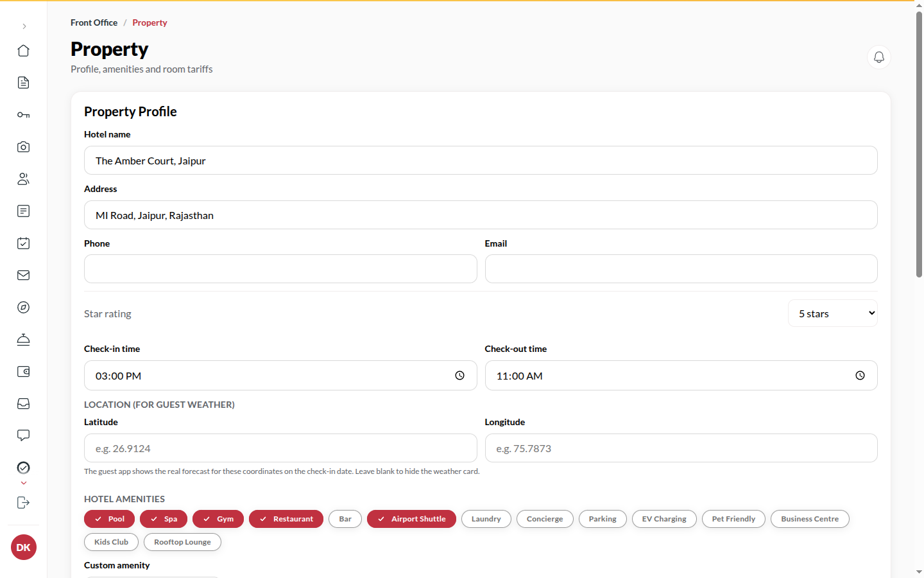Deselect the Pool amenity chip
Viewport: 924px width, 578px height.
click(109, 519)
